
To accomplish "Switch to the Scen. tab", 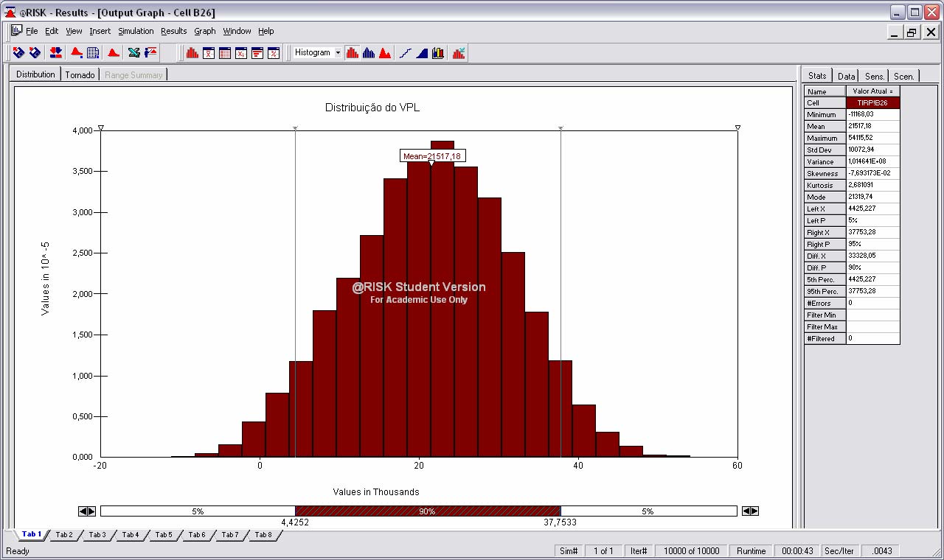I will 904,77.
